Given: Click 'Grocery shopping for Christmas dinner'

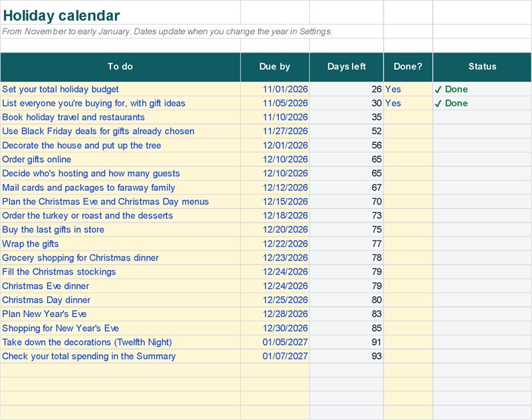Looking at the screenshot, I should click(x=120, y=258).
